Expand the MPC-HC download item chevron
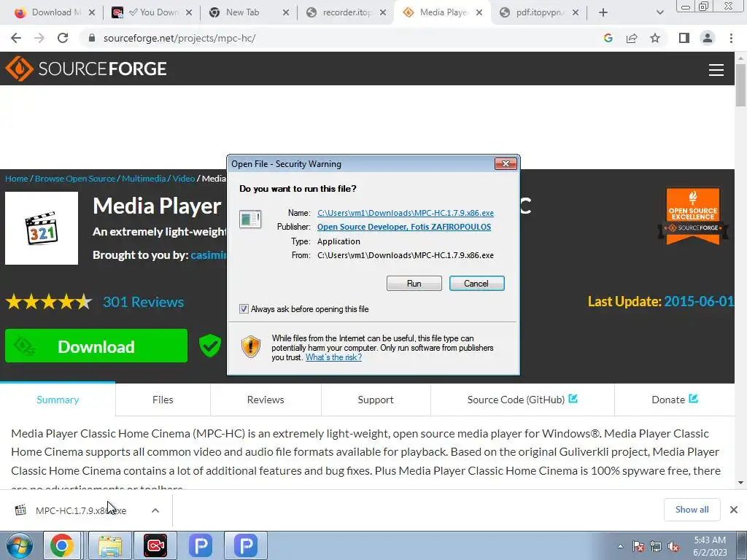 click(155, 510)
